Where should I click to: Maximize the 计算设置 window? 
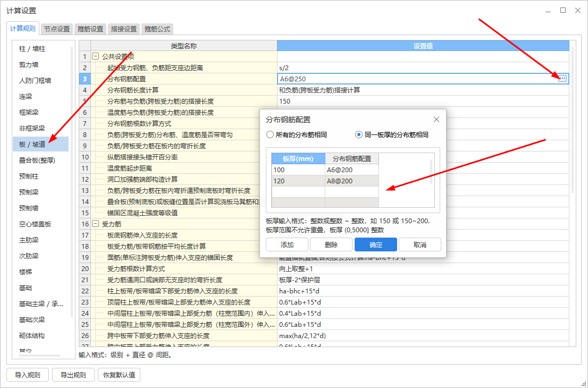click(x=563, y=11)
